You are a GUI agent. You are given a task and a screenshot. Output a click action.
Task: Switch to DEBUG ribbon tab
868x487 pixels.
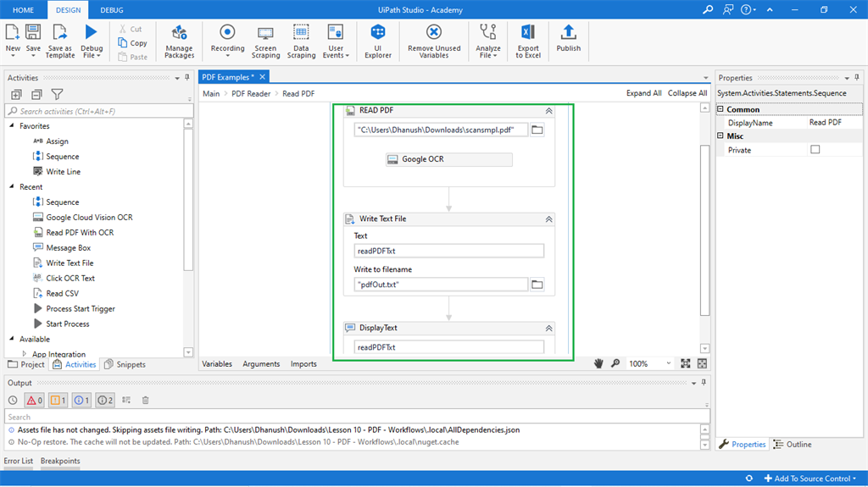(112, 10)
